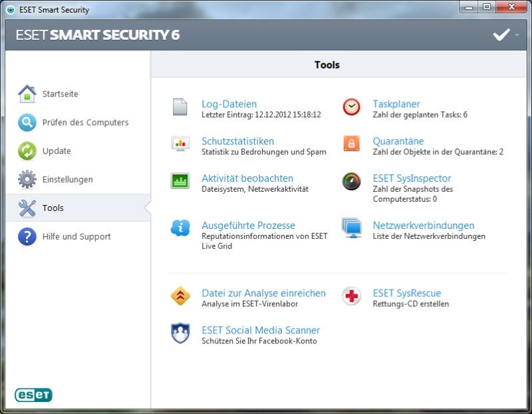Open the ESET Social Media Scanner link

[261, 330]
